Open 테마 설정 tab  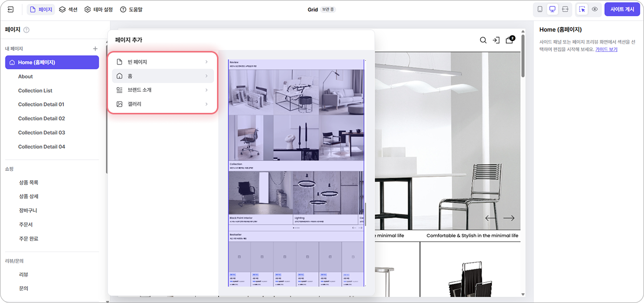tap(99, 9)
